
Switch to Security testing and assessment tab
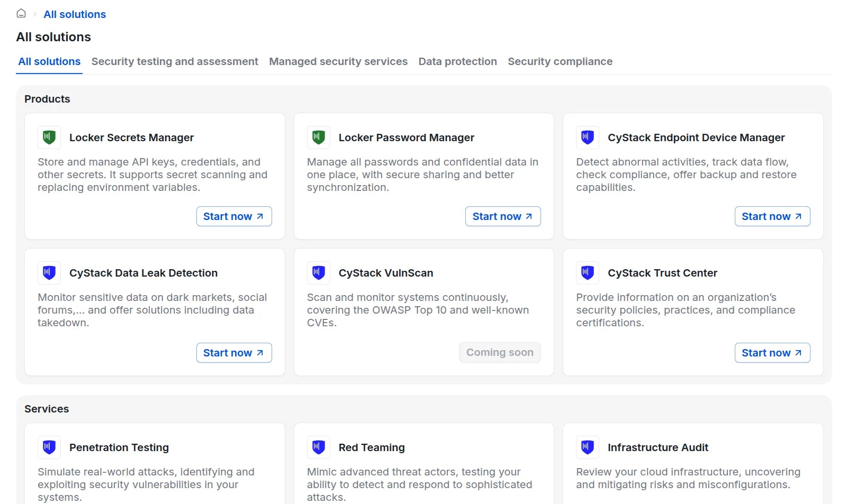[x=175, y=61]
